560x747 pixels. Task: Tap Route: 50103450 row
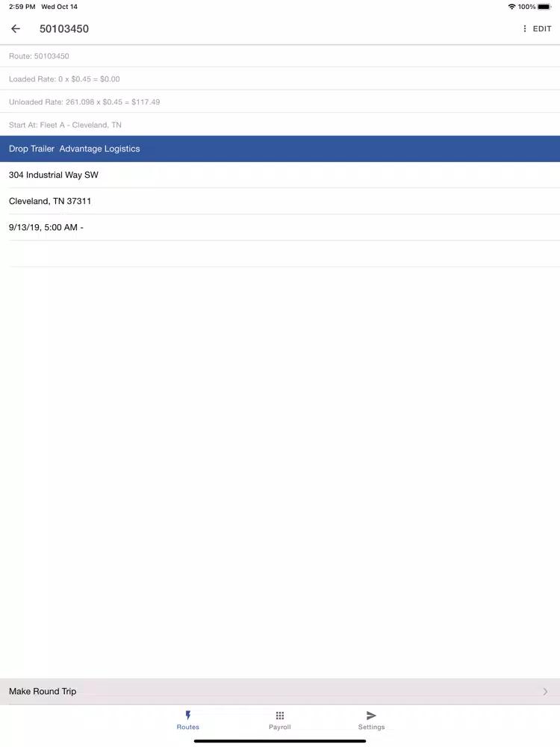[x=280, y=56]
